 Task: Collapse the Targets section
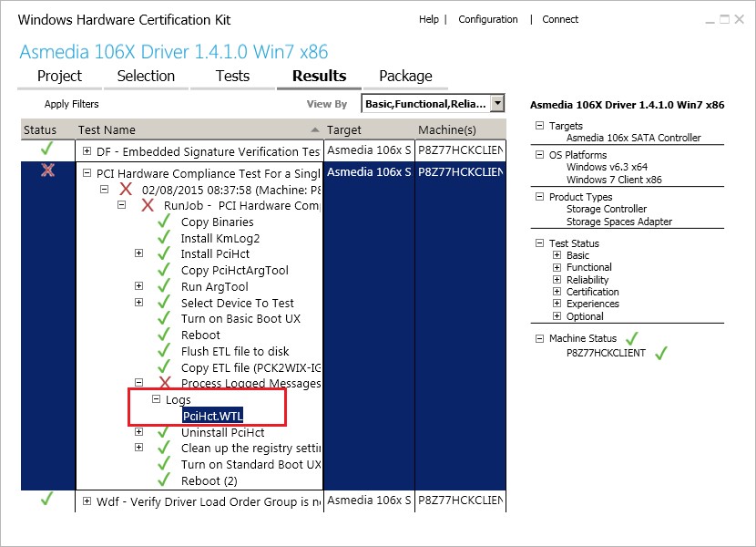[x=539, y=126]
